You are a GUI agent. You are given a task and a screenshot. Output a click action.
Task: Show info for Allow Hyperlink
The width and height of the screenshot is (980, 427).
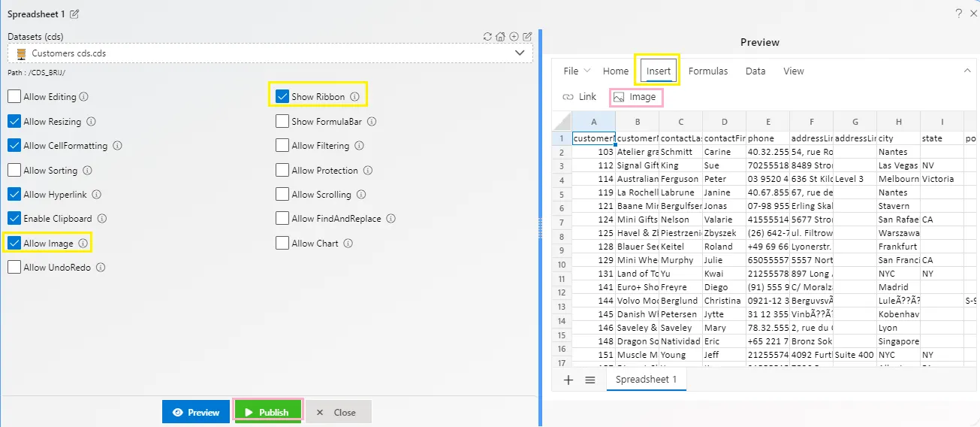(96, 195)
